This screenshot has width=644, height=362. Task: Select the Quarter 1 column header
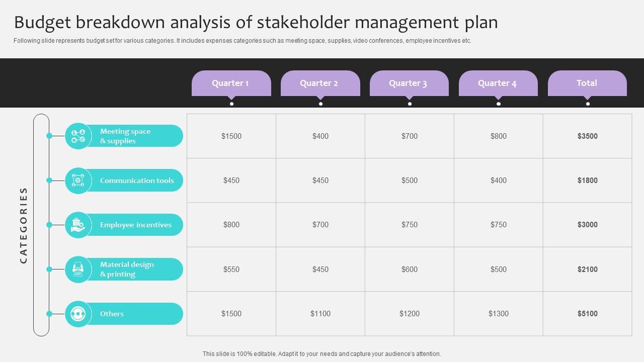pyautogui.click(x=231, y=83)
